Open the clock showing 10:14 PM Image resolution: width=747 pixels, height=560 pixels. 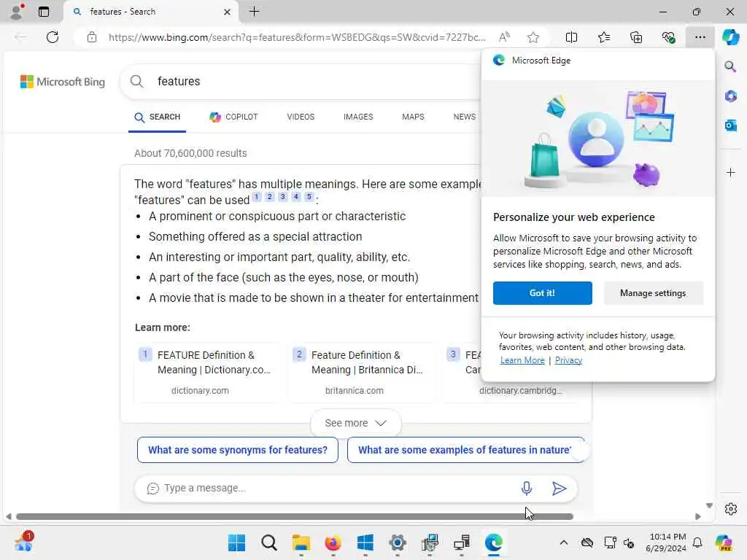coord(666,542)
